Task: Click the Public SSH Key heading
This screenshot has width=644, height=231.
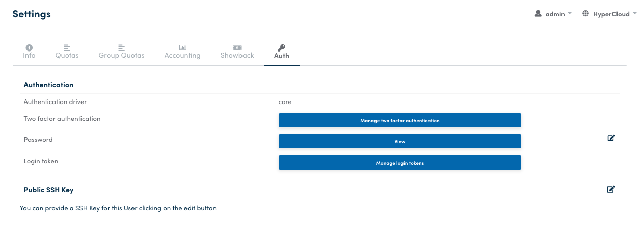Action: (48, 190)
